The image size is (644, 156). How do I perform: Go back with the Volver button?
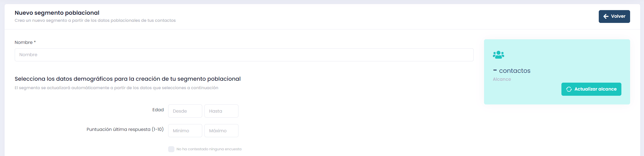click(x=614, y=16)
